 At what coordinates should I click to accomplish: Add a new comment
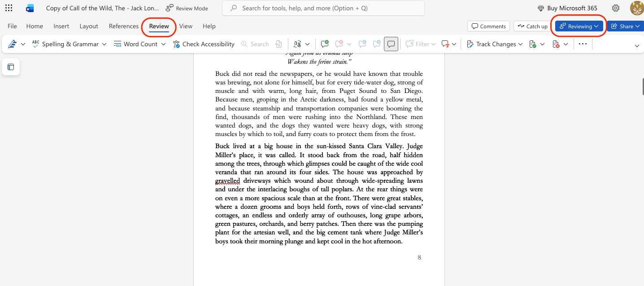pyautogui.click(x=325, y=44)
